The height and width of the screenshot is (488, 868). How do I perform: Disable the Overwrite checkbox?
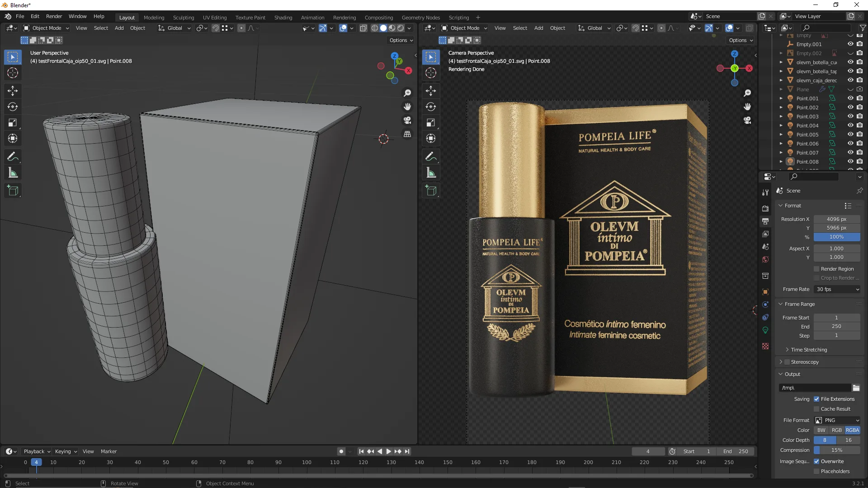817,461
